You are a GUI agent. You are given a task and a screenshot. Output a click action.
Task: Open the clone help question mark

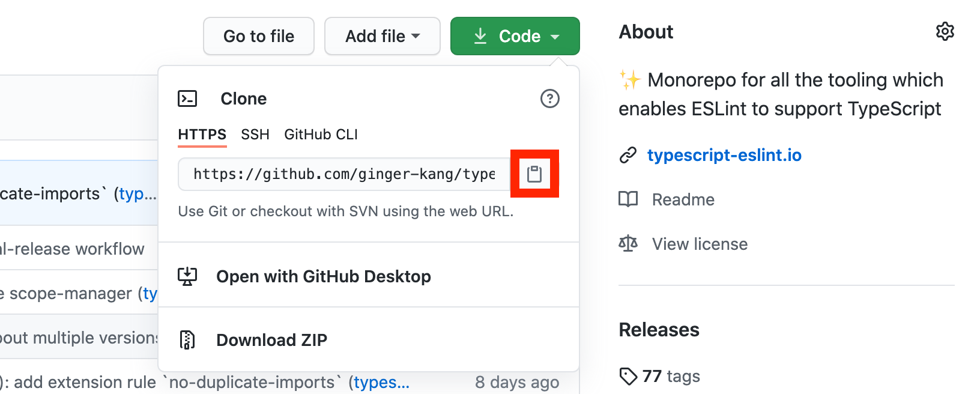pos(549,98)
